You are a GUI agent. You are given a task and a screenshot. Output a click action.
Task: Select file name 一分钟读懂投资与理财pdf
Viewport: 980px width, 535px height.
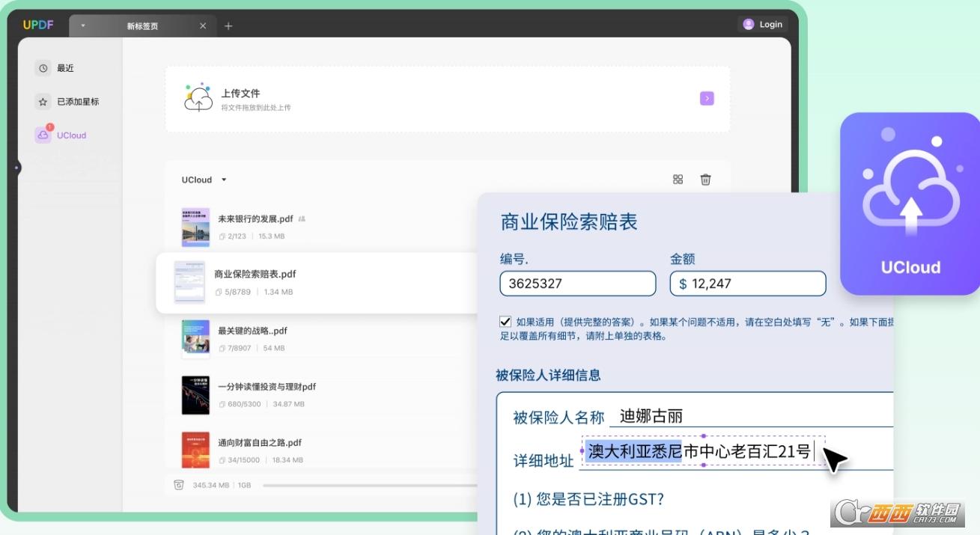[267, 387]
